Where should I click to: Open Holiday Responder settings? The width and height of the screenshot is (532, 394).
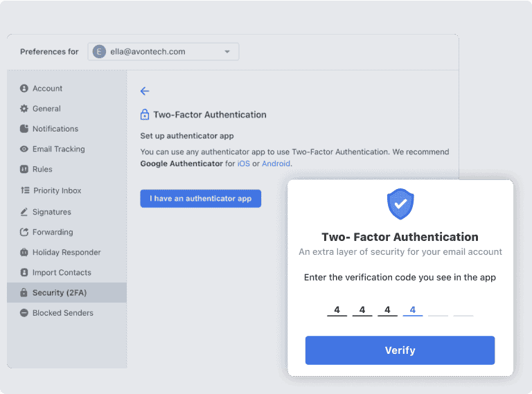point(66,252)
